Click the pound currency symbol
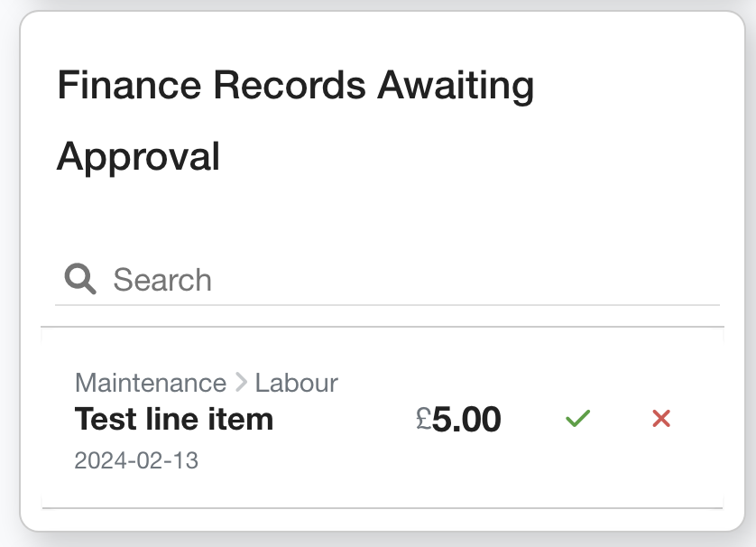The height and width of the screenshot is (547, 756). (424, 418)
